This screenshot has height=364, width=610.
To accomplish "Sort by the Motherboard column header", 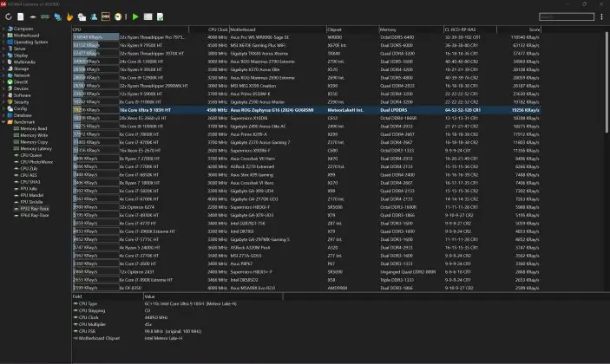I will (278, 29).
